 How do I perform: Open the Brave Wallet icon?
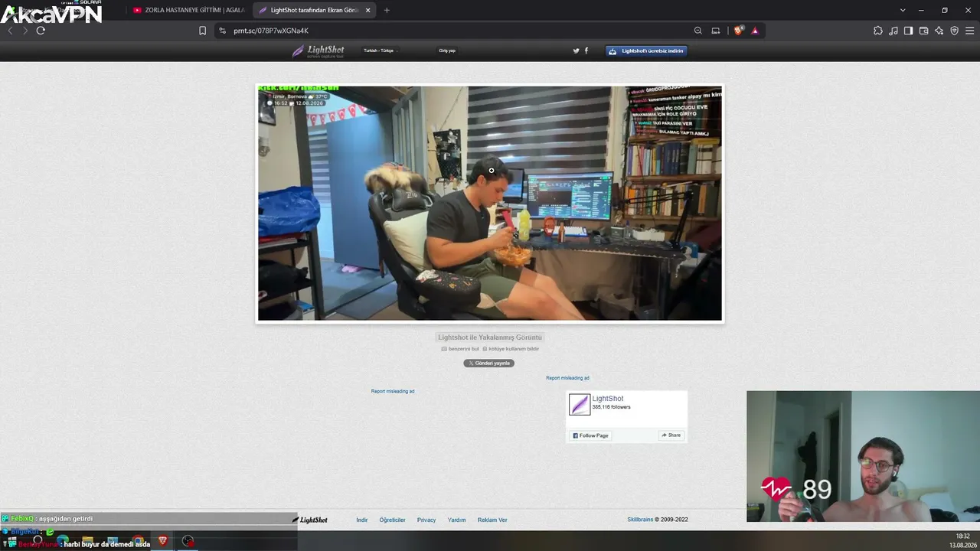[x=923, y=31]
